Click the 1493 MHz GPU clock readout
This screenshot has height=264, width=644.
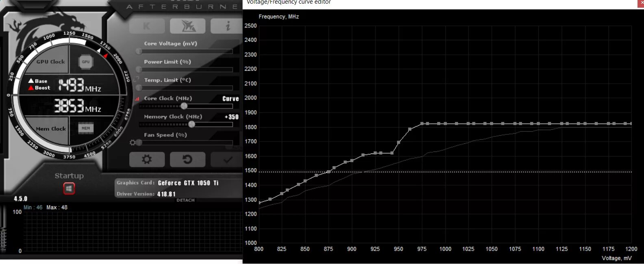tap(79, 85)
